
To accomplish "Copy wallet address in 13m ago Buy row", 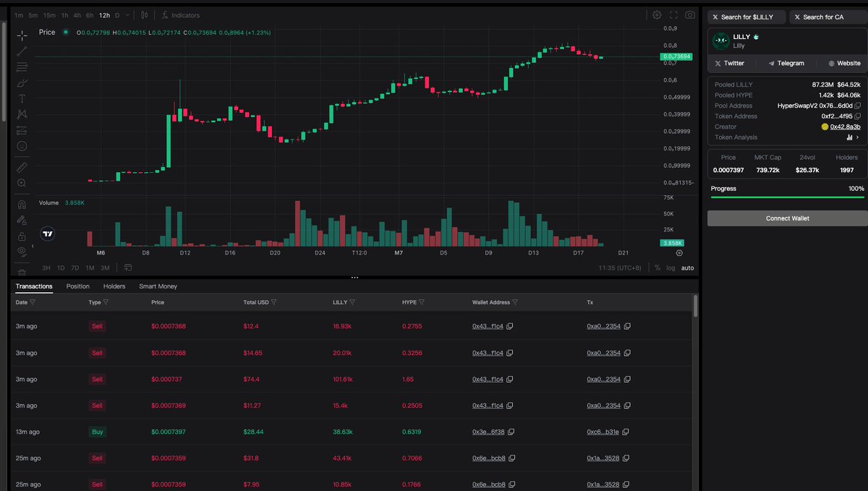I will 511,432.
